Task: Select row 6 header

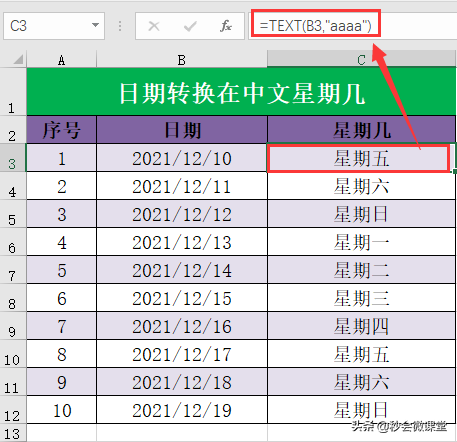Action: click(13, 242)
